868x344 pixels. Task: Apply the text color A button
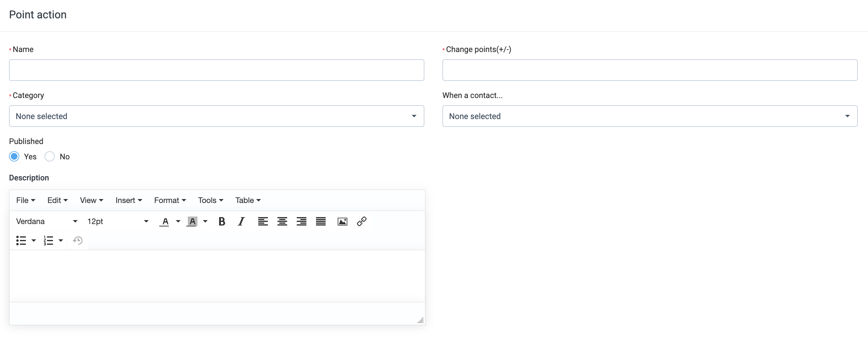coord(165,222)
